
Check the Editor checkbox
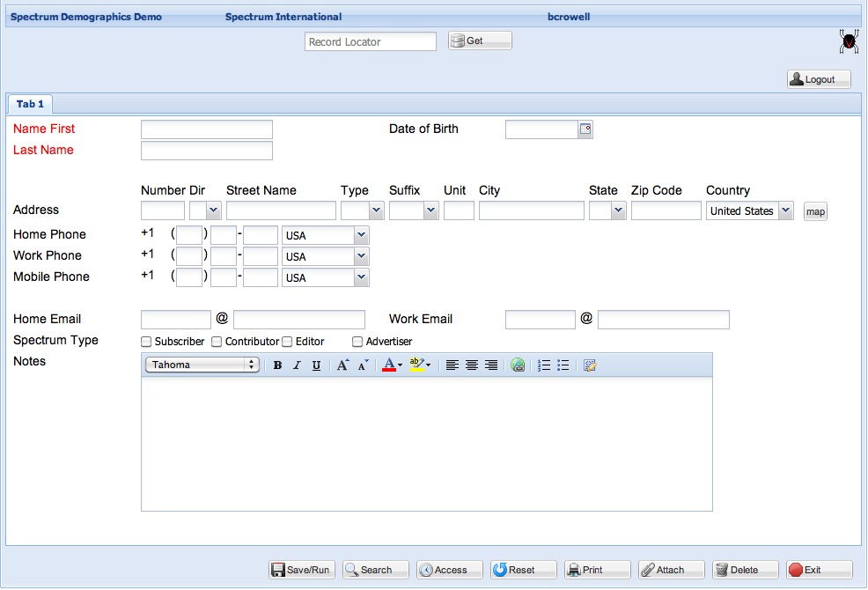pyautogui.click(x=287, y=342)
